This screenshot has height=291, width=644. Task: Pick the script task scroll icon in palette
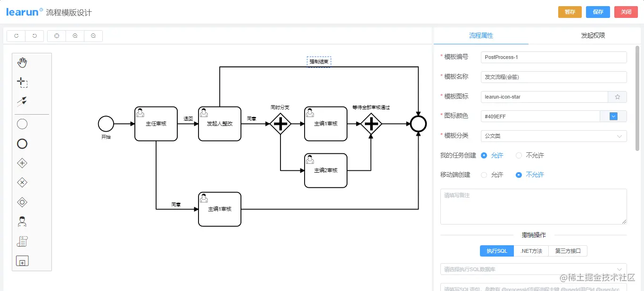point(22,241)
